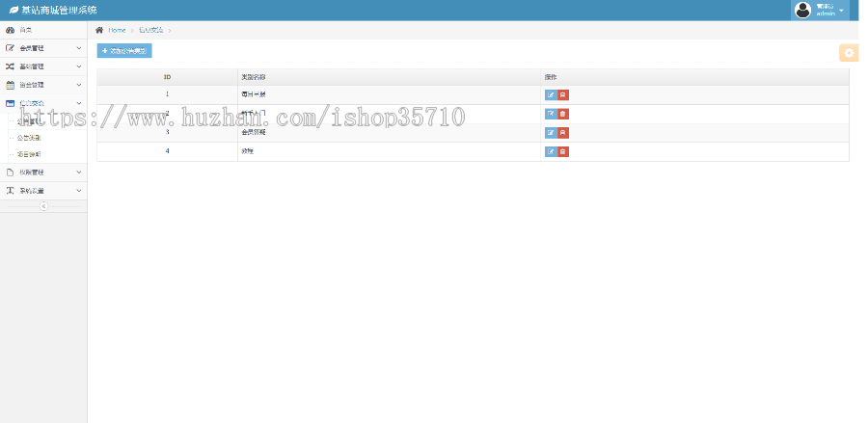This screenshot has width=868, height=423.
Task: Click the dashboard icon in the sidebar
Action: tap(10, 30)
